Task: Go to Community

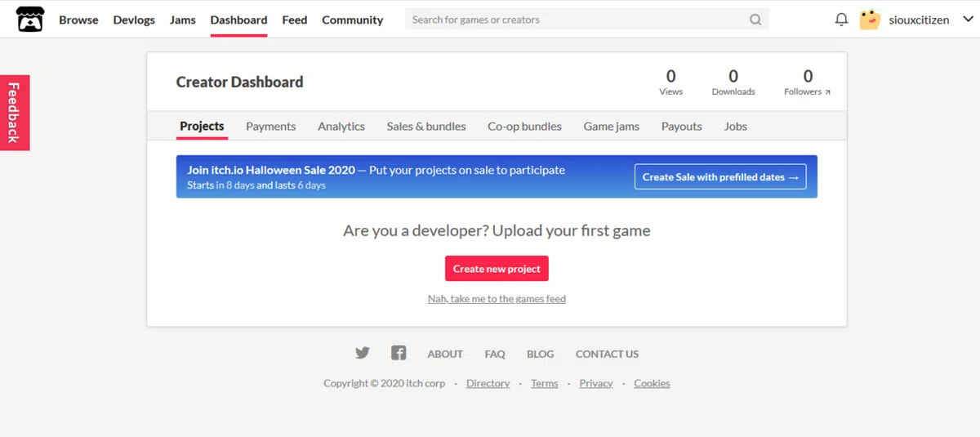Action: pos(353,20)
